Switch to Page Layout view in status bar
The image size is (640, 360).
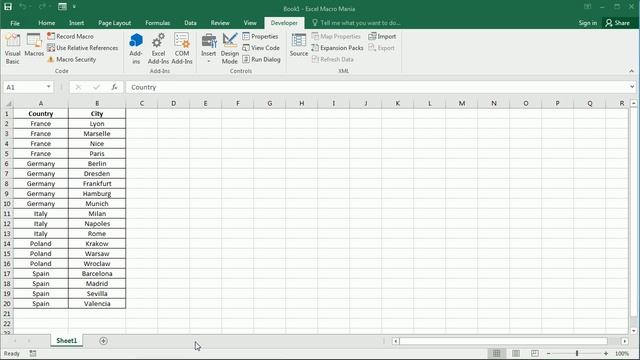(x=516, y=353)
